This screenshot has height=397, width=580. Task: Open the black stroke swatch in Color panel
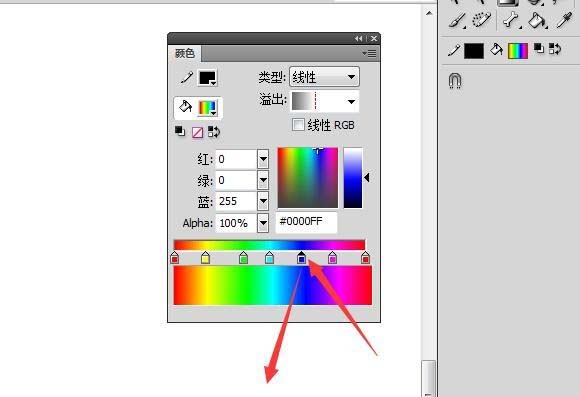click(208, 78)
